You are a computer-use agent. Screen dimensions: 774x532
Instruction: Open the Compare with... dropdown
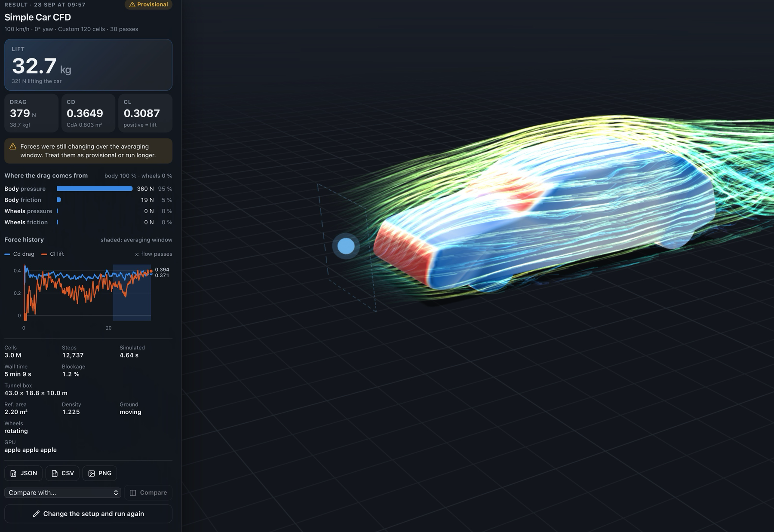click(x=63, y=492)
